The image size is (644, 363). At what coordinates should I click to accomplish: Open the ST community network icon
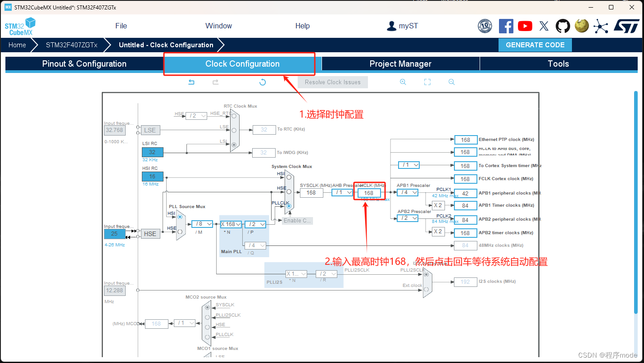click(x=601, y=26)
